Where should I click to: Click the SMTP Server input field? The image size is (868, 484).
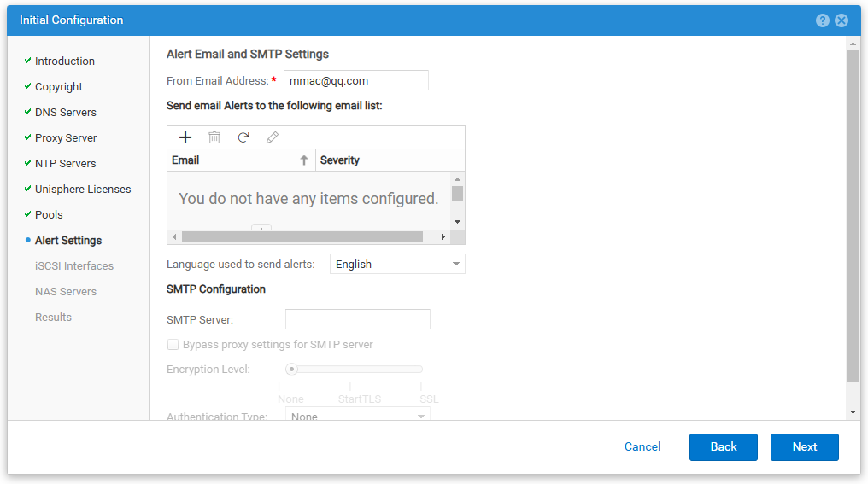point(357,319)
